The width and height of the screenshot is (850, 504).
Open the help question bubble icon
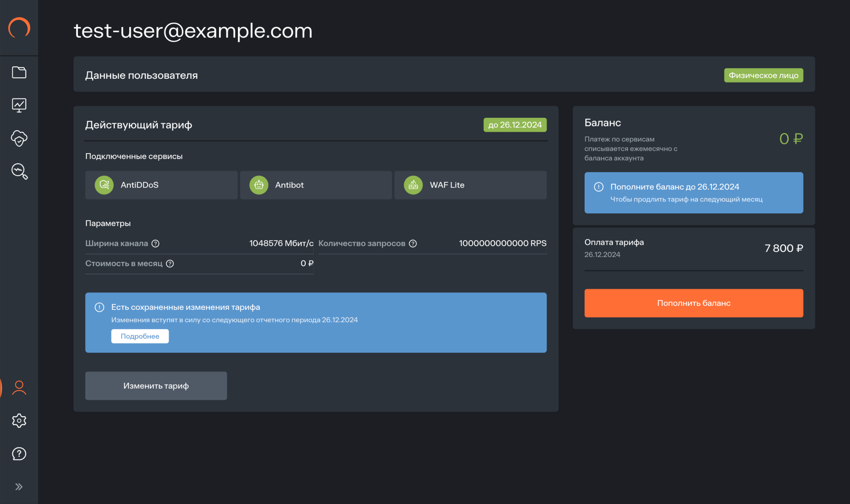(19, 454)
